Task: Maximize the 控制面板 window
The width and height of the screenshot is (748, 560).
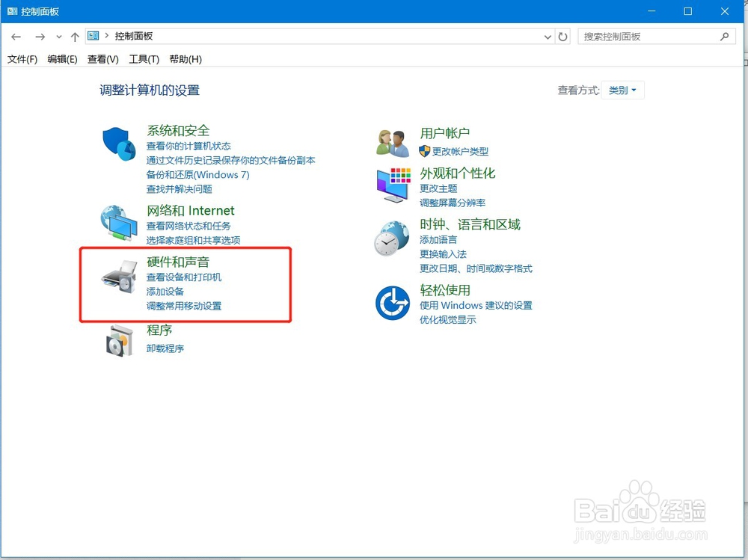Action: 688,11
